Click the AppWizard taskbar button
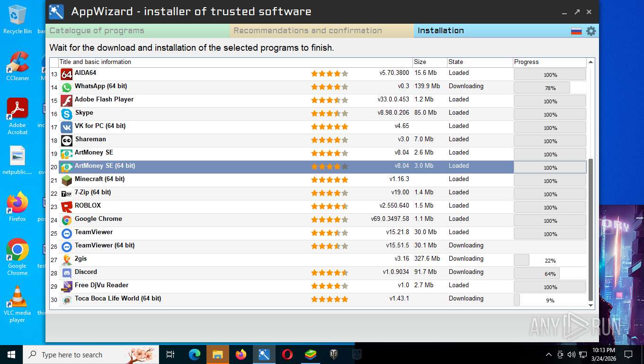This screenshot has height=364, width=644. click(264, 354)
